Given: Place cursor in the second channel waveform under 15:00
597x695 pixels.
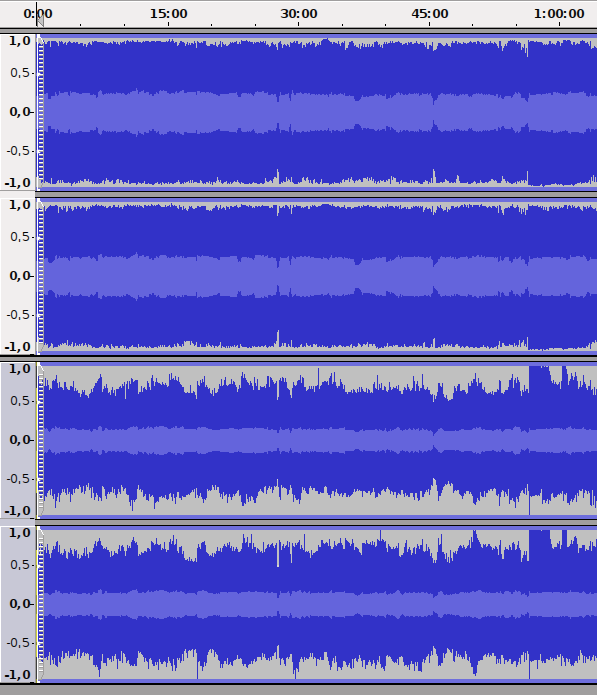Looking at the screenshot, I should (x=168, y=276).
